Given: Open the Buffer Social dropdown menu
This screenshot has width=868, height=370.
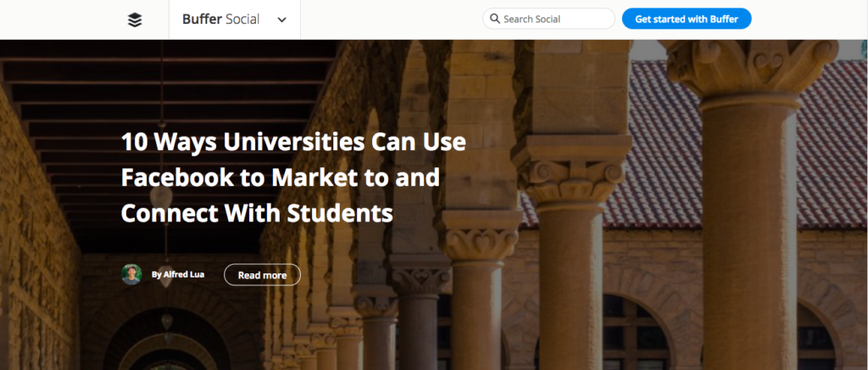Looking at the screenshot, I should pos(235,20).
